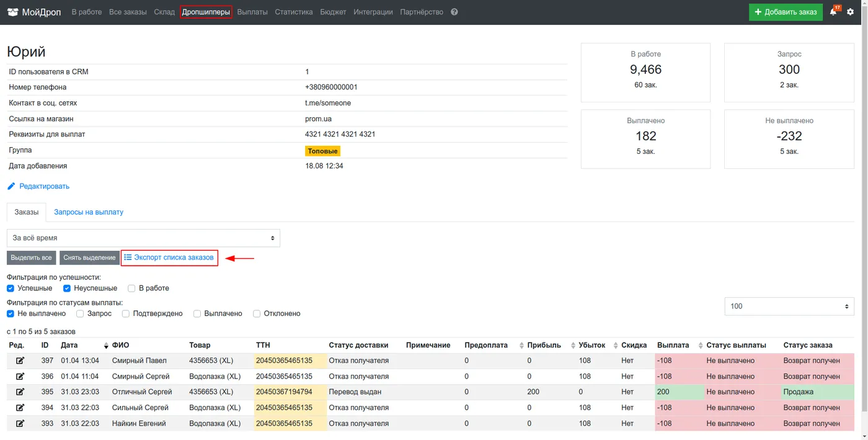Click the Выплачено 182 stats card
This screenshot has width=868, height=440.
coord(645,139)
